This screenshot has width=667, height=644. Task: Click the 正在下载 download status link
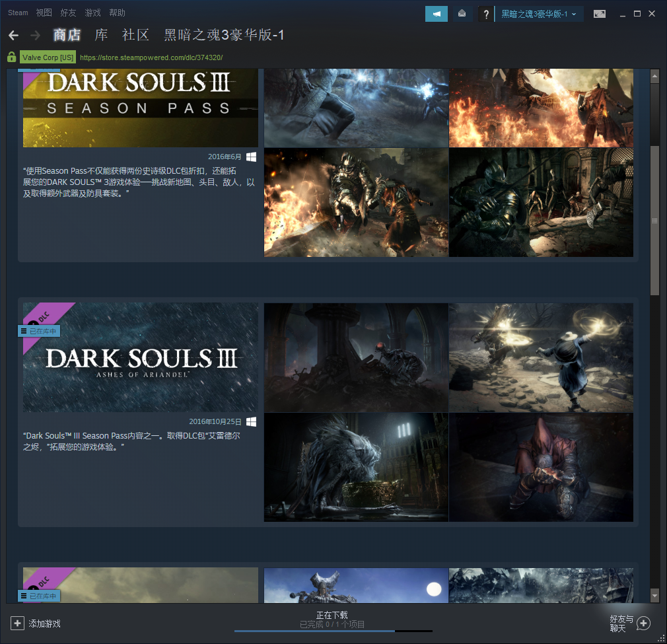(x=332, y=615)
